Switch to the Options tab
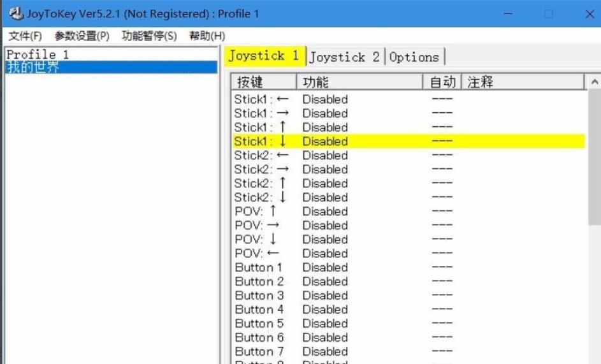Viewport: 601px width, 364px height. (414, 57)
